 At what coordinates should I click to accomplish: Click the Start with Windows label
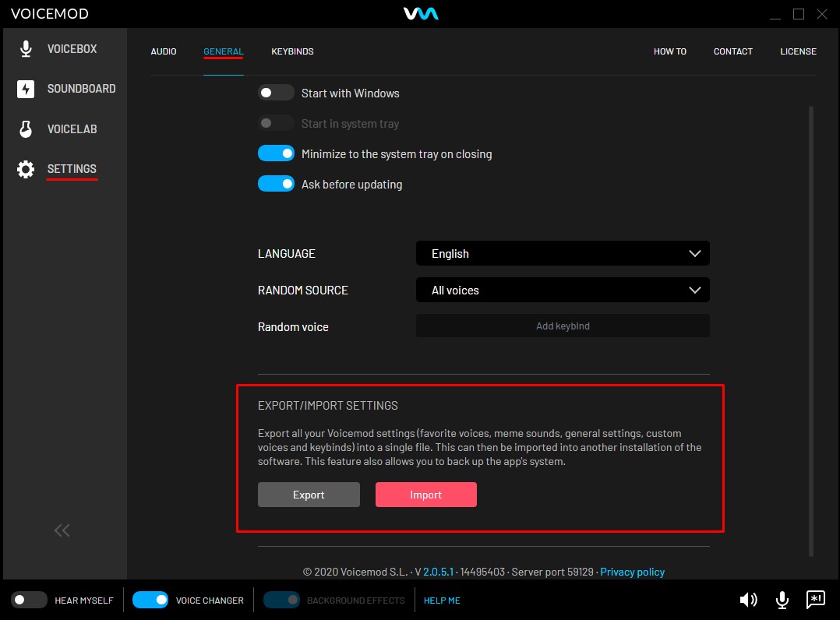point(351,93)
